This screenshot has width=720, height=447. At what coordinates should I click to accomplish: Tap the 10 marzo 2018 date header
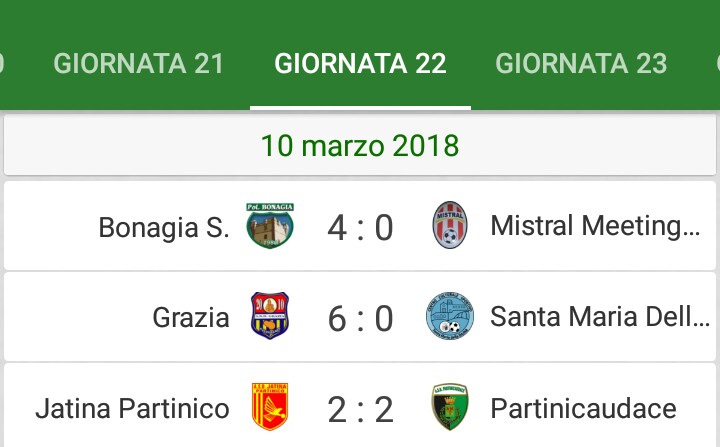point(360,146)
